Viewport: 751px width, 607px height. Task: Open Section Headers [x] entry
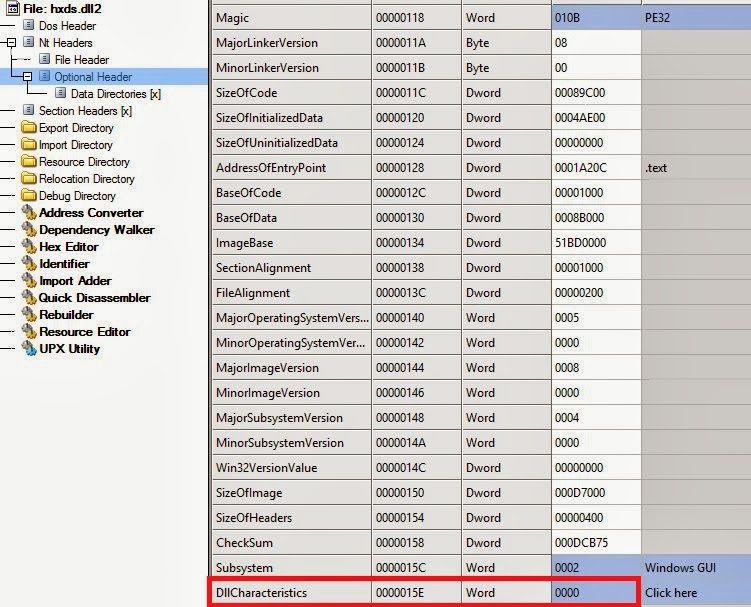(84, 111)
